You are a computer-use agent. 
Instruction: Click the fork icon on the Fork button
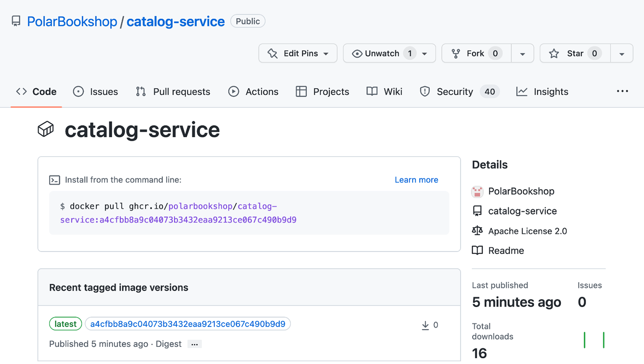click(x=456, y=54)
